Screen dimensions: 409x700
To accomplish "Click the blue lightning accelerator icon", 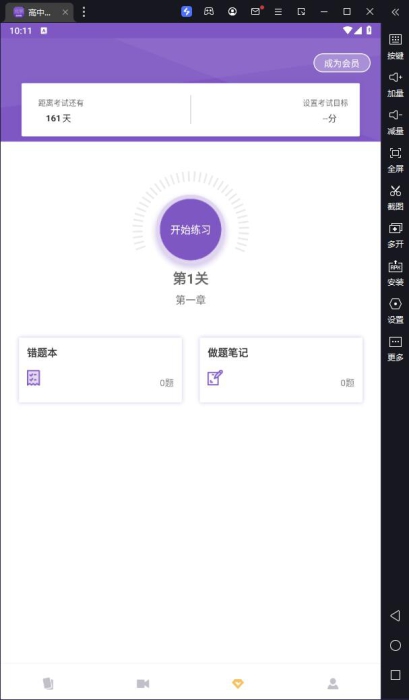I will click(187, 12).
